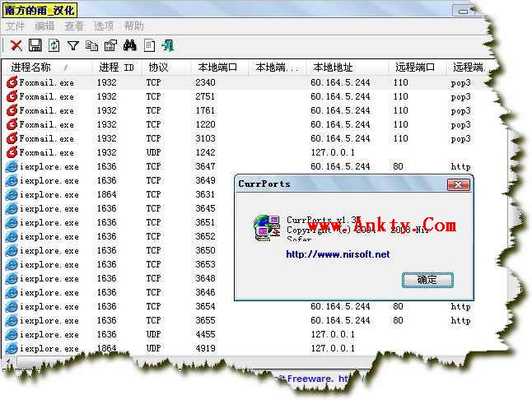Viewport: 532px width, 400px height.
Task: Click UDP protocol cell for port 1242
Action: (x=153, y=152)
